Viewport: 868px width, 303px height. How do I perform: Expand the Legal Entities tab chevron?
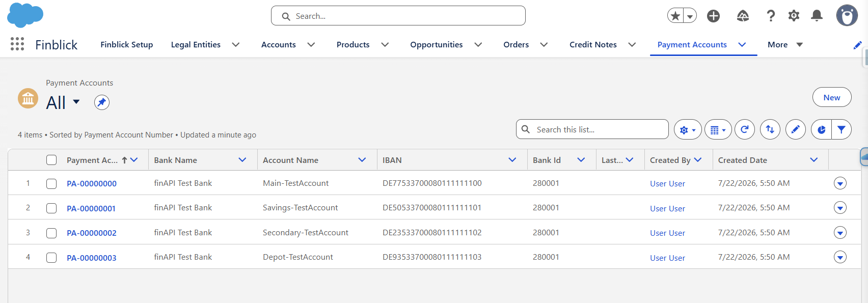click(236, 45)
